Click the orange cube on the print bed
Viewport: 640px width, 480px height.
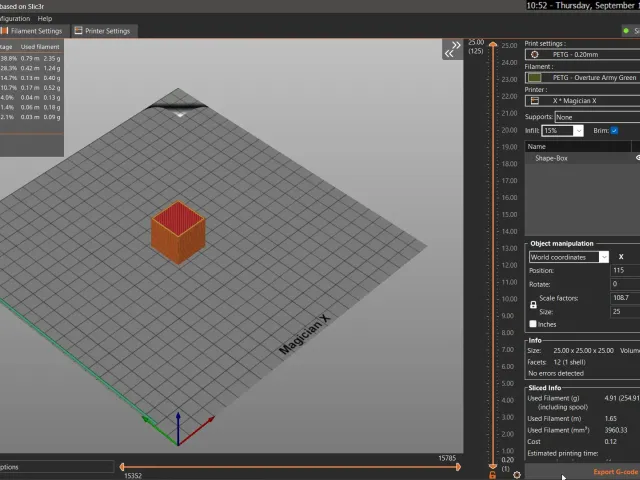(x=178, y=232)
